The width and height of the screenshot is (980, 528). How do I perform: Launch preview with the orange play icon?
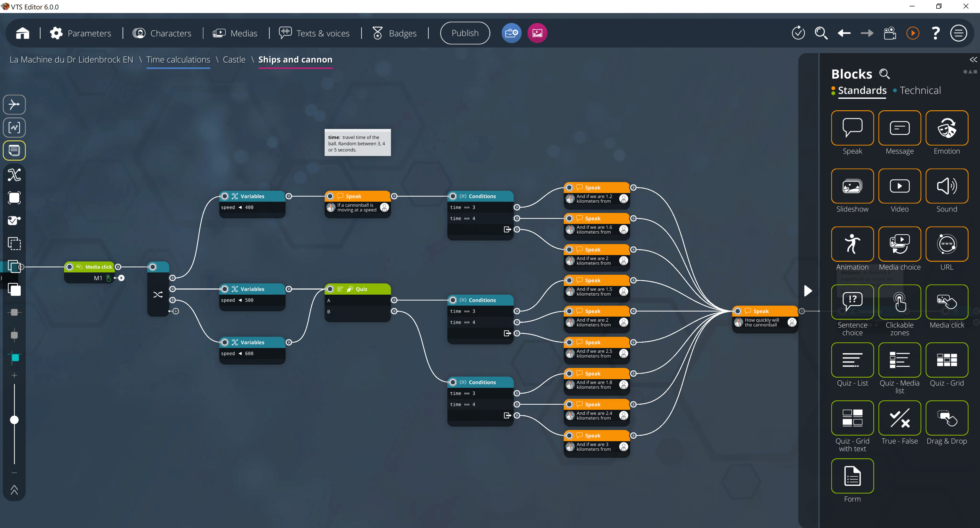(913, 33)
